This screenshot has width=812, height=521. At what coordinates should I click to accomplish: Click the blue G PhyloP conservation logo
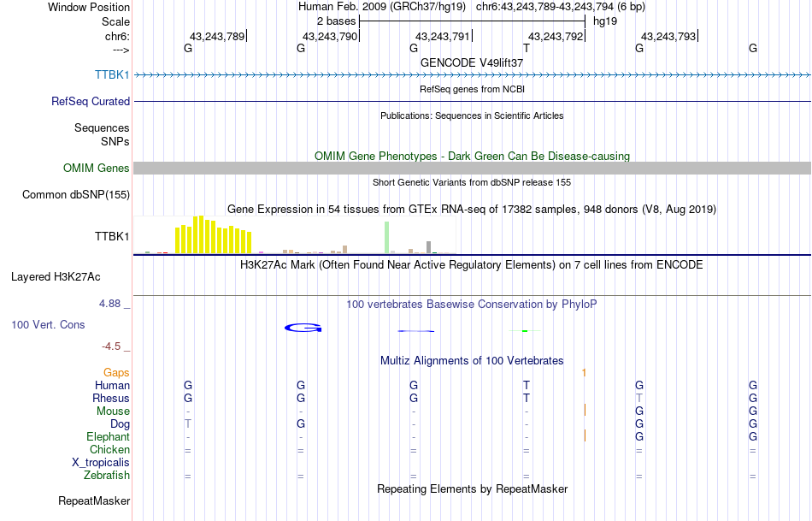pyautogui.click(x=303, y=328)
